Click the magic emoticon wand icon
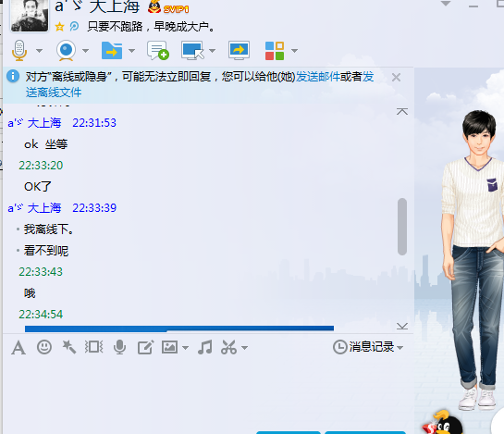The height and width of the screenshot is (434, 504). click(x=68, y=347)
